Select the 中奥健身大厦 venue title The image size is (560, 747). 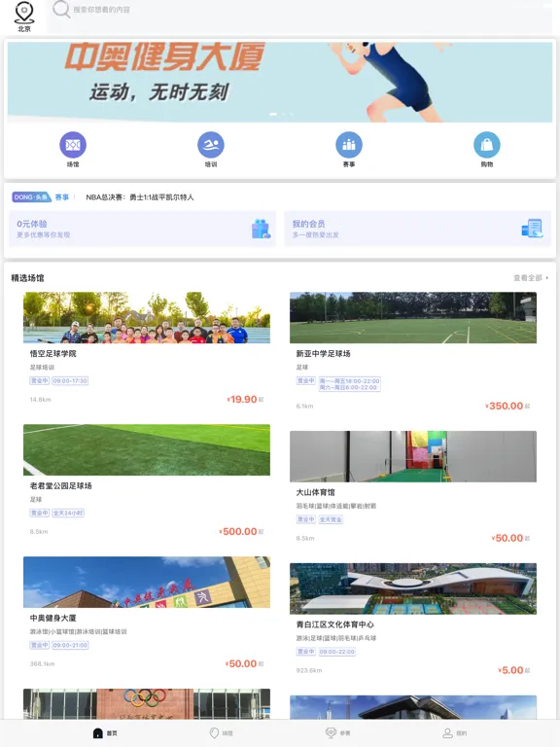[52, 619]
